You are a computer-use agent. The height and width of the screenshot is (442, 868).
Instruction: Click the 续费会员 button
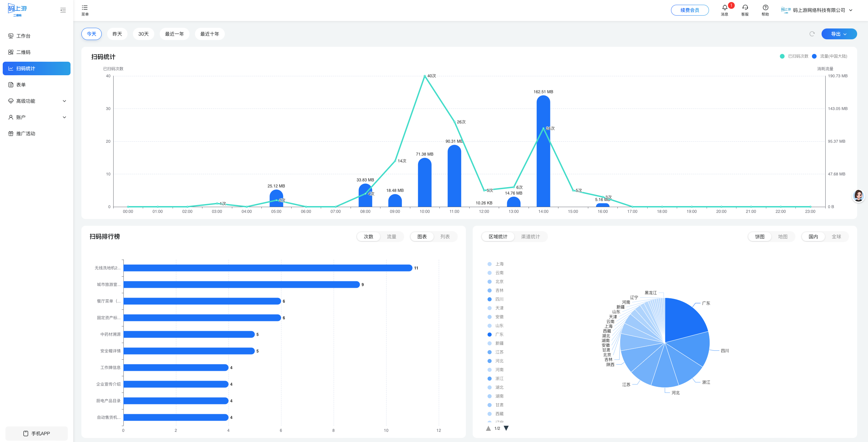690,10
